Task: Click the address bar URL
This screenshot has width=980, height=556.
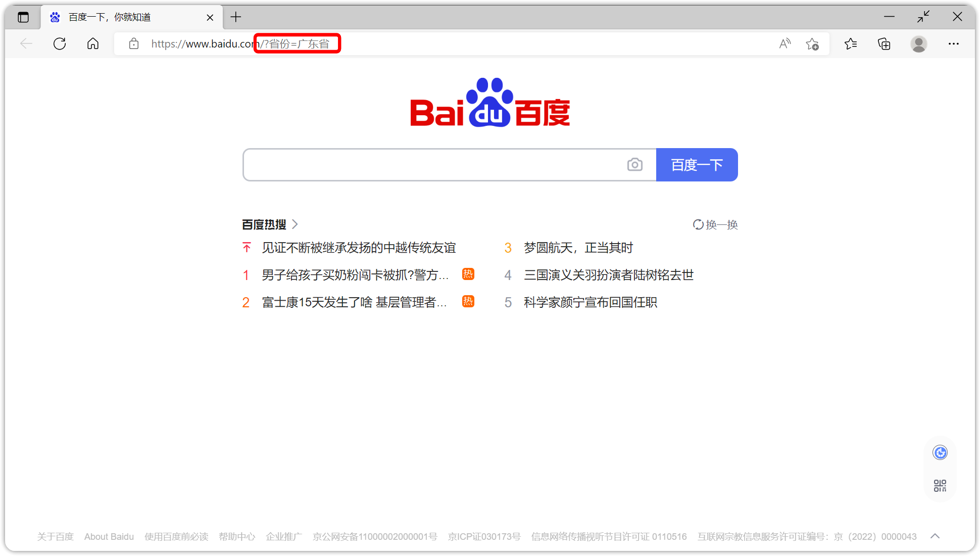Action: [x=240, y=44]
